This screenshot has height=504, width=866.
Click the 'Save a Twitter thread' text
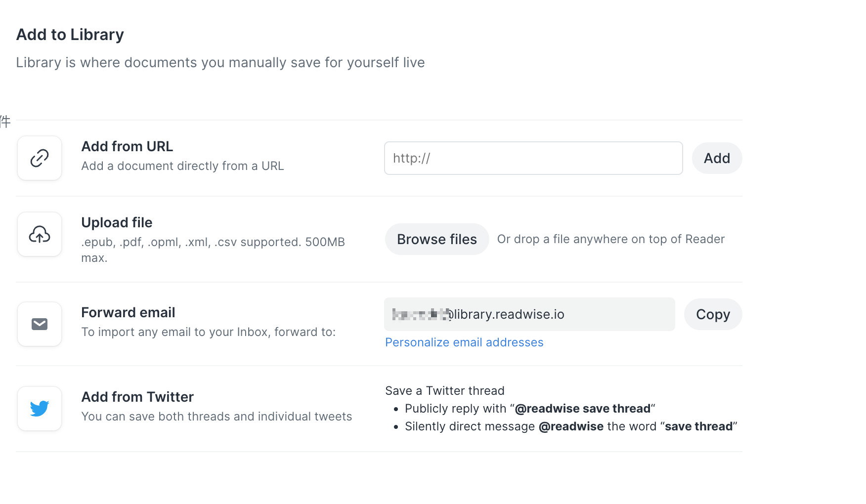click(x=444, y=391)
